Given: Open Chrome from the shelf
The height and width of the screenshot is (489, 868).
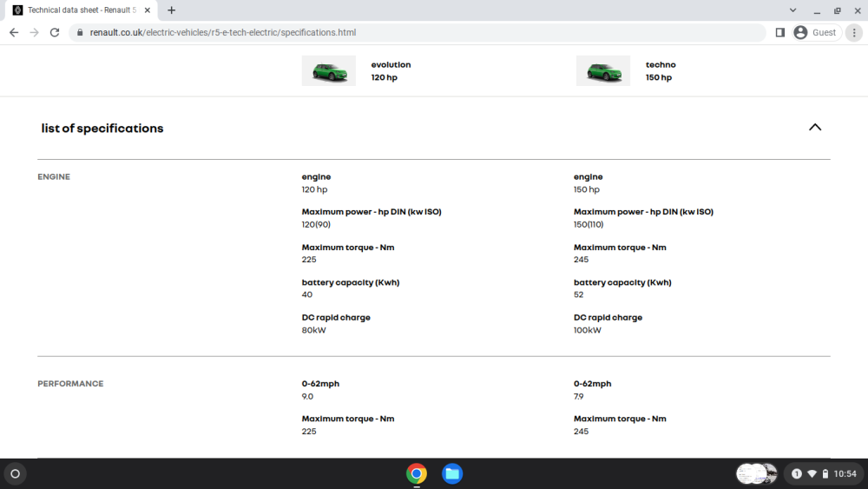Looking at the screenshot, I should point(417,473).
